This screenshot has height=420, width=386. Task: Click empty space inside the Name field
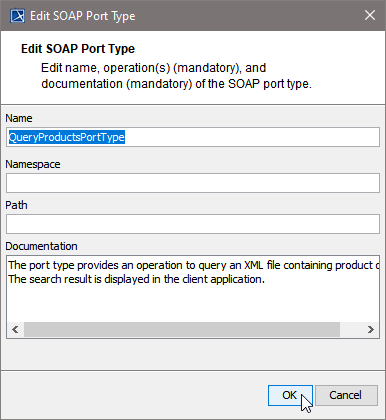click(252, 137)
